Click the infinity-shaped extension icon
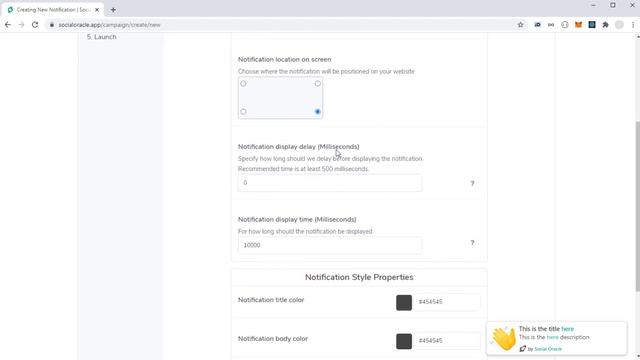Screen dimensions: 640x360 click(551, 25)
